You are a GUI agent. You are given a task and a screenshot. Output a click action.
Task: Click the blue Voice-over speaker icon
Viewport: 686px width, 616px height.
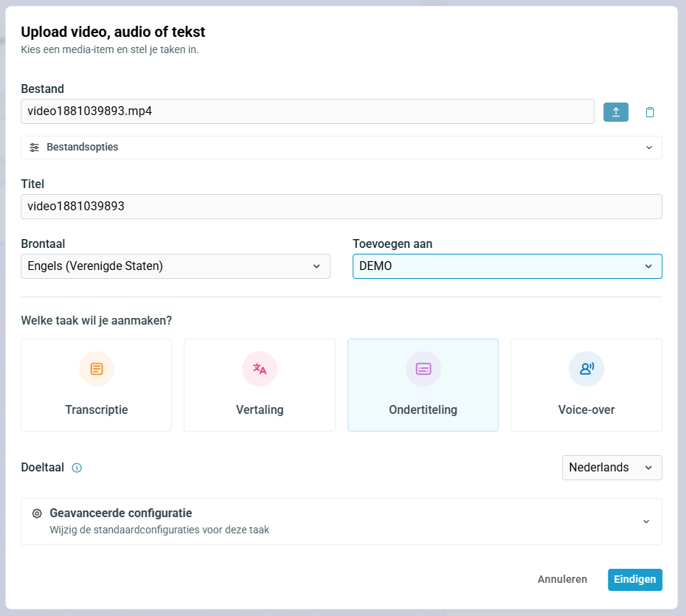[x=586, y=369]
